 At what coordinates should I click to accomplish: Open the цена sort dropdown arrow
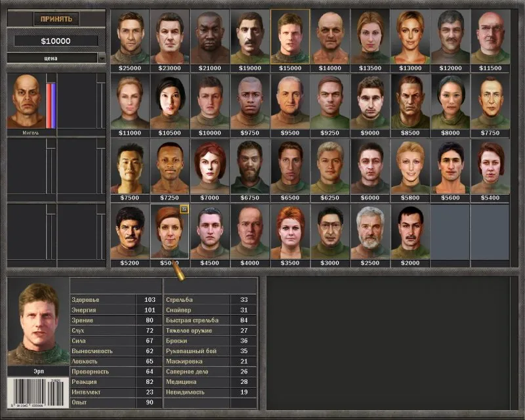tap(101, 58)
